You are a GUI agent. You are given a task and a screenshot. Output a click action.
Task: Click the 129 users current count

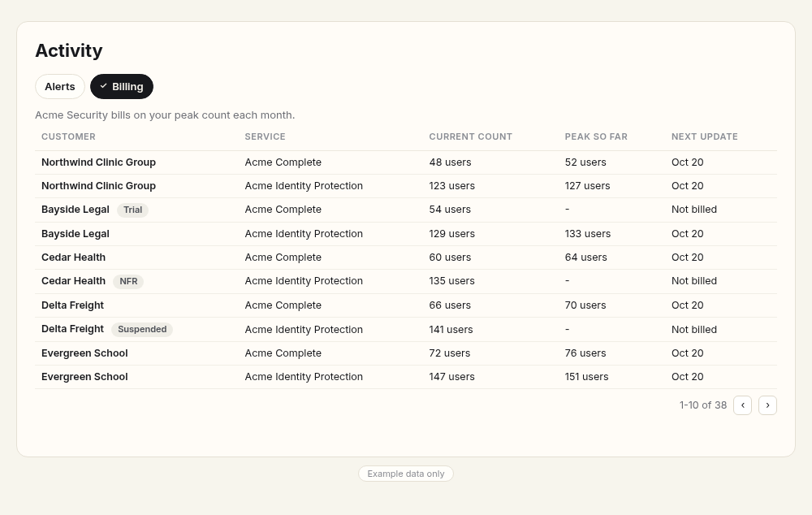pos(451,234)
